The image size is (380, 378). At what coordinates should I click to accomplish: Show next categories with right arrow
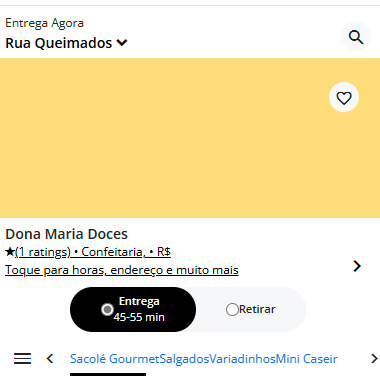[x=374, y=359]
